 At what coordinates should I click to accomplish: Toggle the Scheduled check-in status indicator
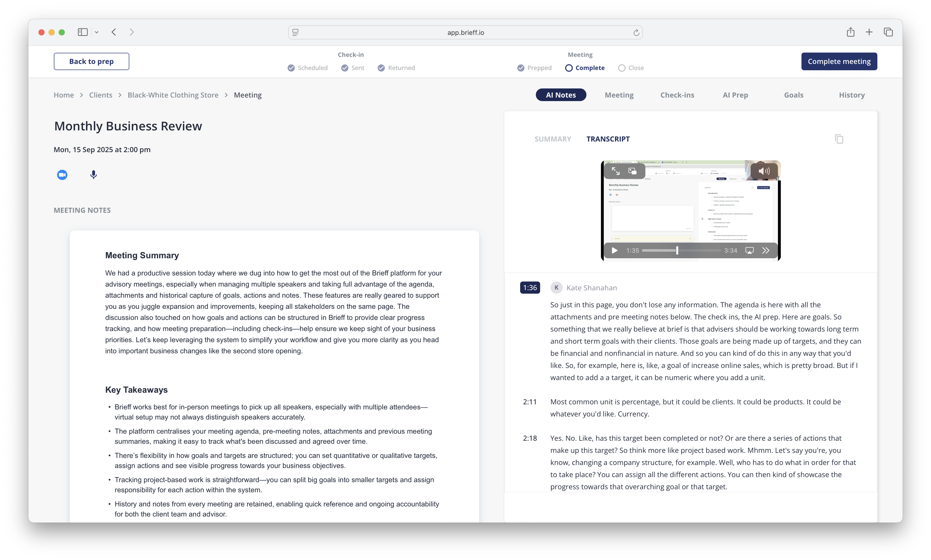point(291,67)
